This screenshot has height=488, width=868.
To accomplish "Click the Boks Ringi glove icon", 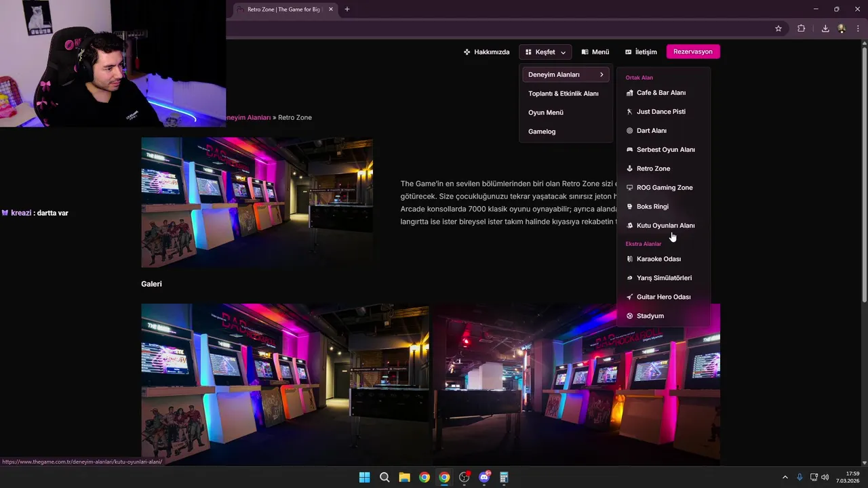I will [x=629, y=206].
